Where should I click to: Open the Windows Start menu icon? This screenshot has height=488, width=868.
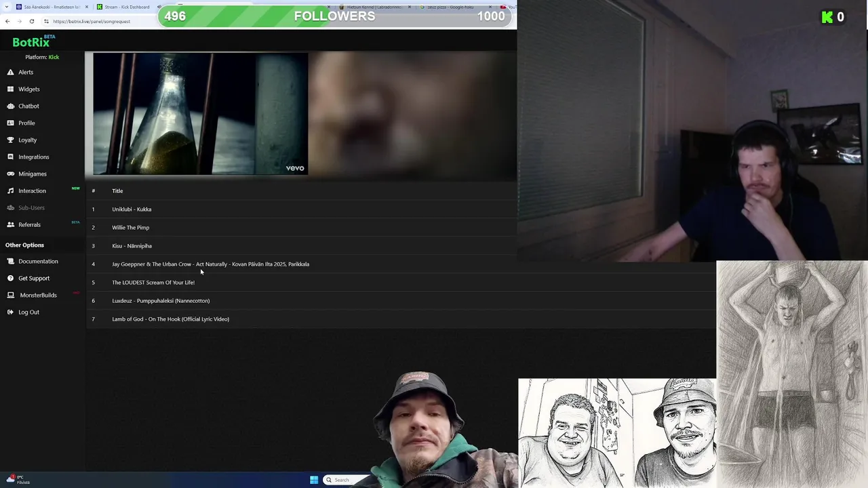[x=314, y=480]
